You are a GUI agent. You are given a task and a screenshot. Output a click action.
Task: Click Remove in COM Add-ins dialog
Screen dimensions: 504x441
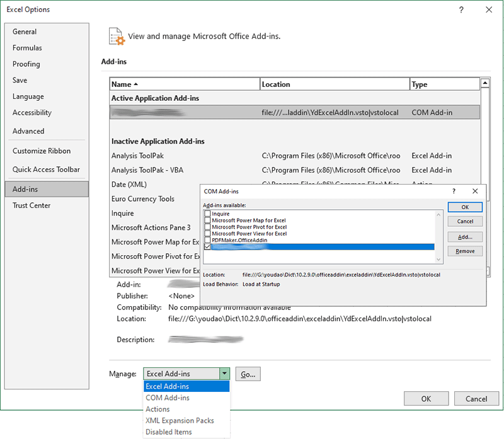[465, 251]
